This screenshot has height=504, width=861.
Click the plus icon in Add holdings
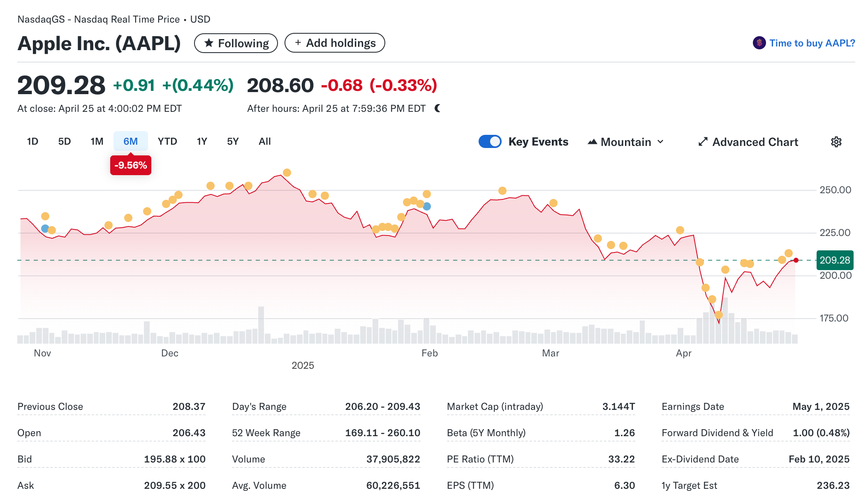[298, 43]
